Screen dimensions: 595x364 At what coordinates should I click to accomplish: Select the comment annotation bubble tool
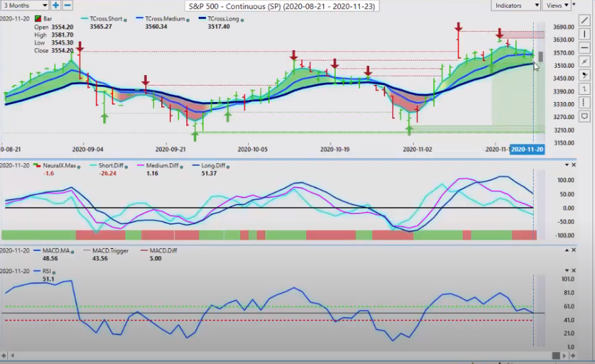click(x=584, y=116)
